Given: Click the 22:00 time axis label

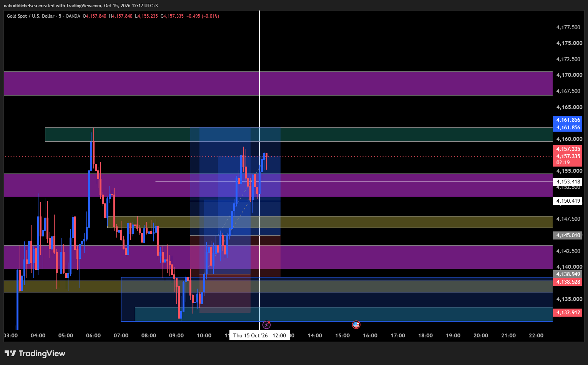Looking at the screenshot, I should (x=536, y=335).
